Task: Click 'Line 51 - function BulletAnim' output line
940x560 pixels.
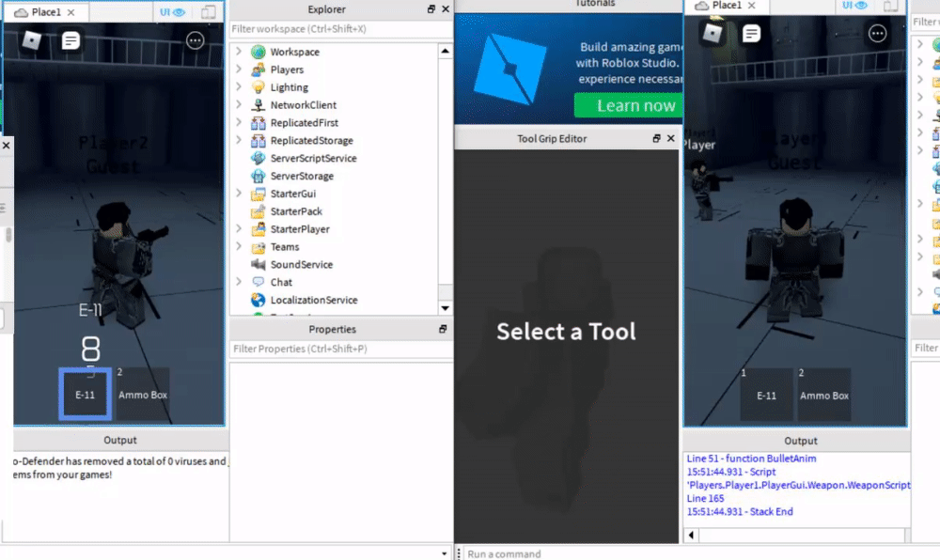Action: pyautogui.click(x=751, y=459)
